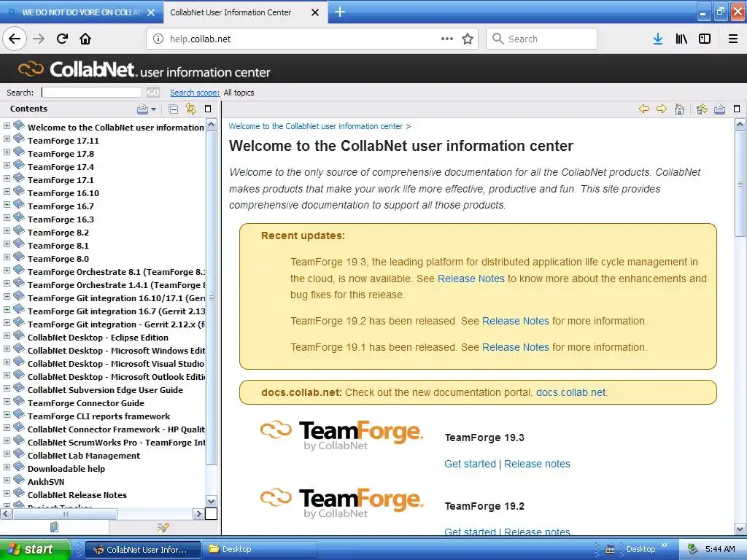
Task: Click the GO search button
Action: tap(153, 93)
